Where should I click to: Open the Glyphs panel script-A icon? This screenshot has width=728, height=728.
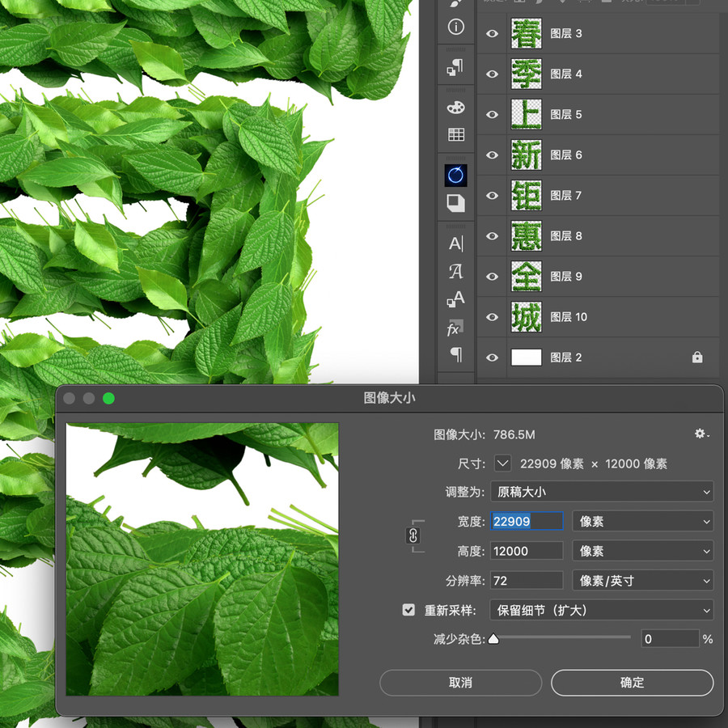tap(455, 271)
